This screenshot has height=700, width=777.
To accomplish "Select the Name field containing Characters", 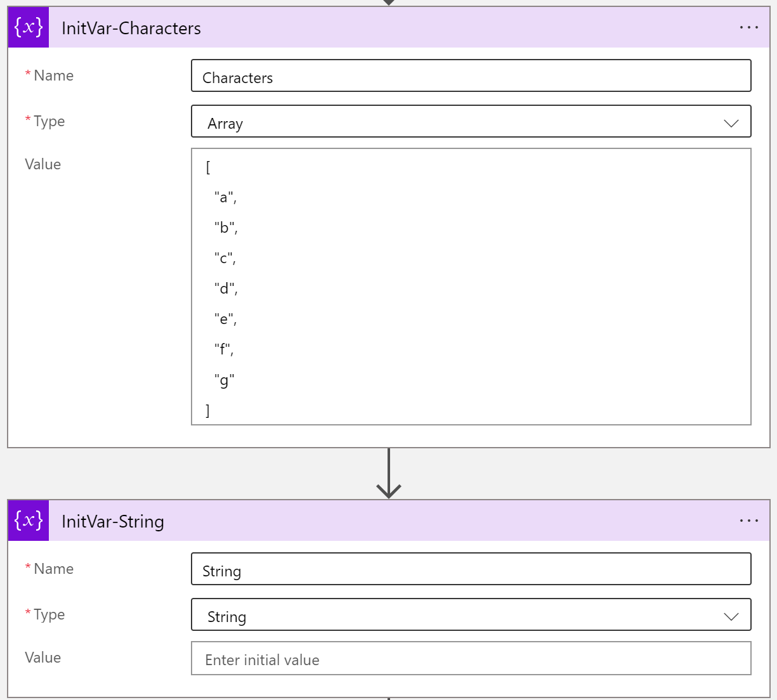I will 471,75.
